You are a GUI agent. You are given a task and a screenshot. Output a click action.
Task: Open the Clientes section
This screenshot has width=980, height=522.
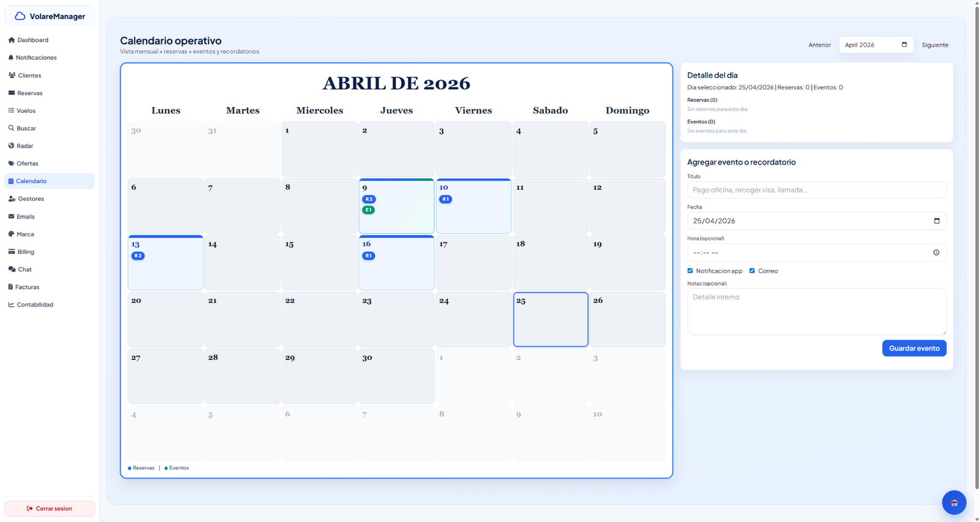50,75
